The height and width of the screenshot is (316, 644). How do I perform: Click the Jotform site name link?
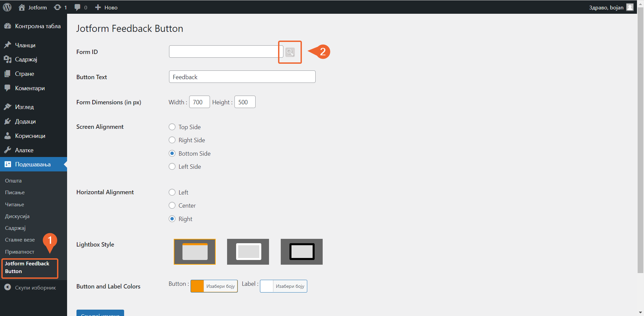click(x=38, y=7)
